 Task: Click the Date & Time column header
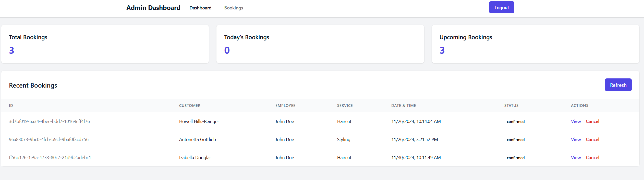[403, 106]
